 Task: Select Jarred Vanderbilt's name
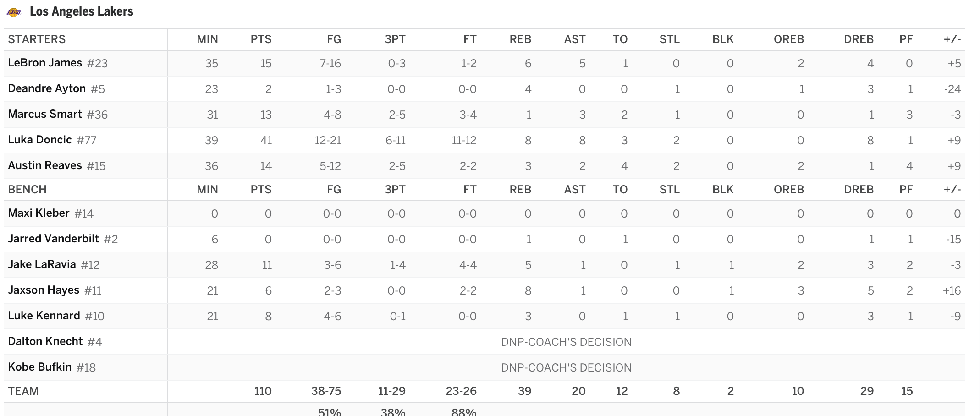[x=53, y=239]
